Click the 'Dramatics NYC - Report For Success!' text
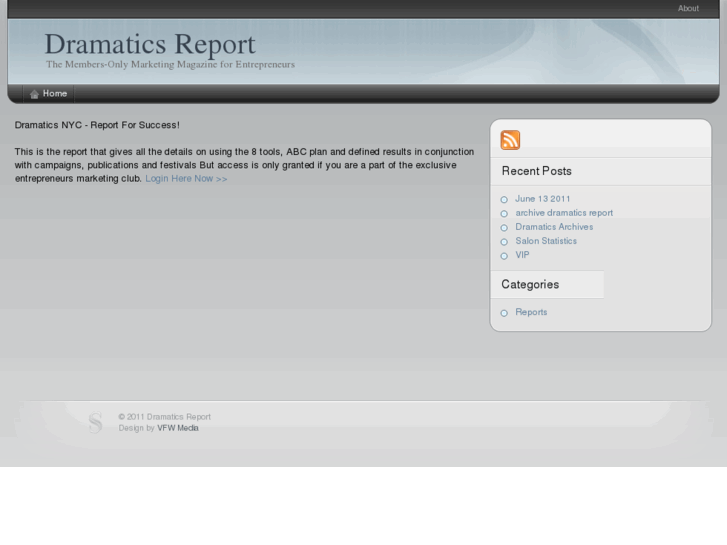727x545 pixels. coord(97,125)
